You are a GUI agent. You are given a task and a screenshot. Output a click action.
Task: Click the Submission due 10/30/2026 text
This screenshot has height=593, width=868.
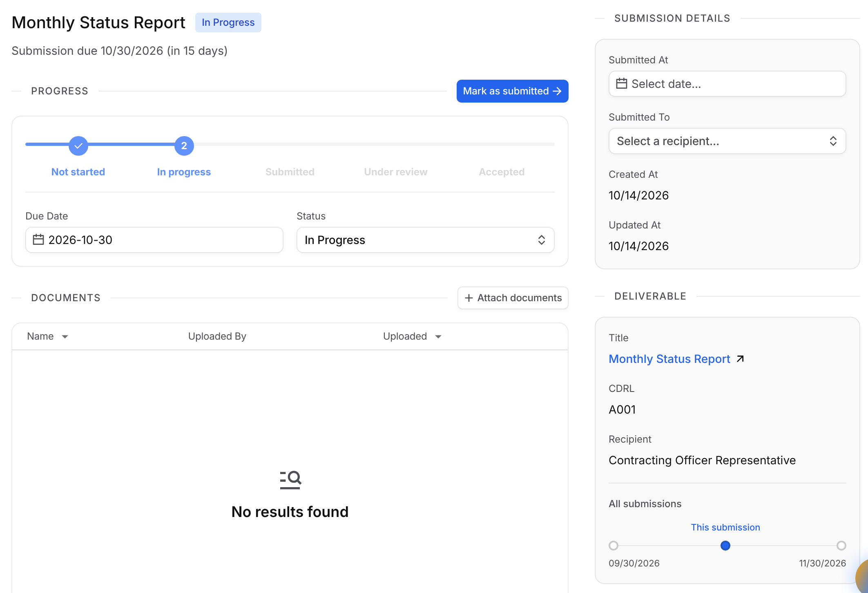pyautogui.click(x=119, y=51)
